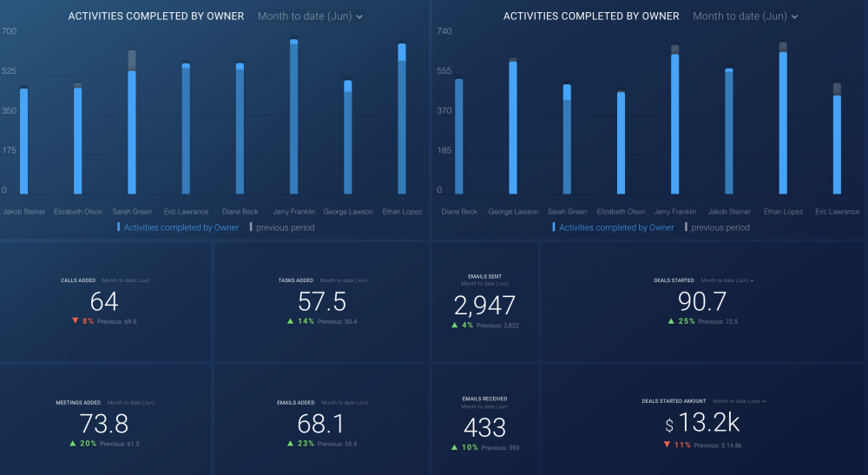
Task: Click Sarah Green's bar in the left chart
Action: coord(132,130)
